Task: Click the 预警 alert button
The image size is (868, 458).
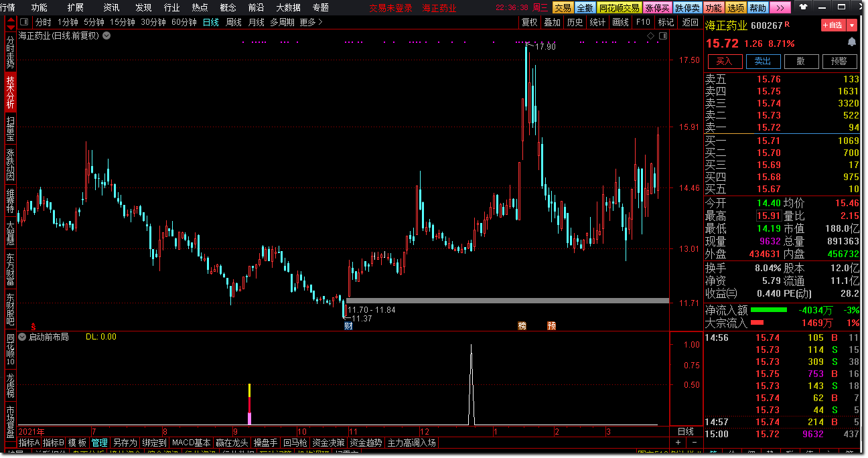Action: [x=839, y=61]
